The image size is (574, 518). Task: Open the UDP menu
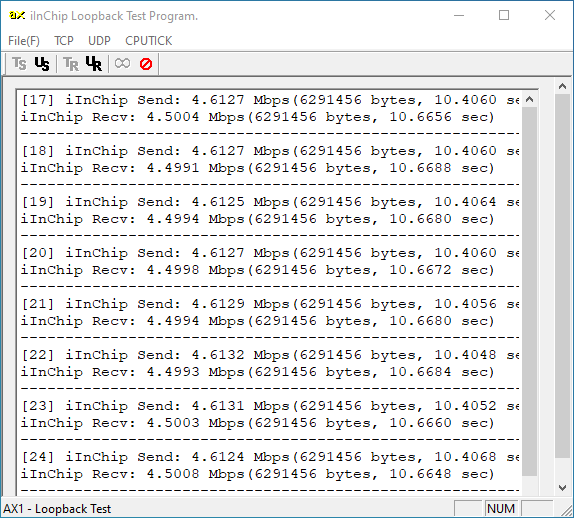[x=99, y=41]
